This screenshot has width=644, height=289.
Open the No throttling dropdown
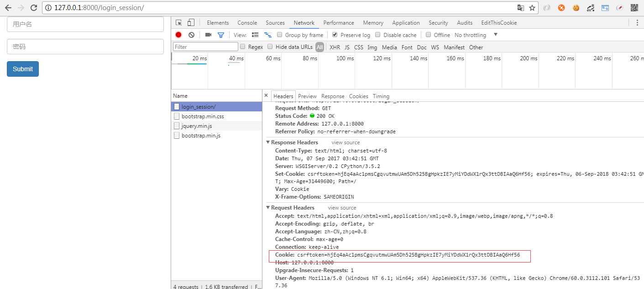coord(476,35)
